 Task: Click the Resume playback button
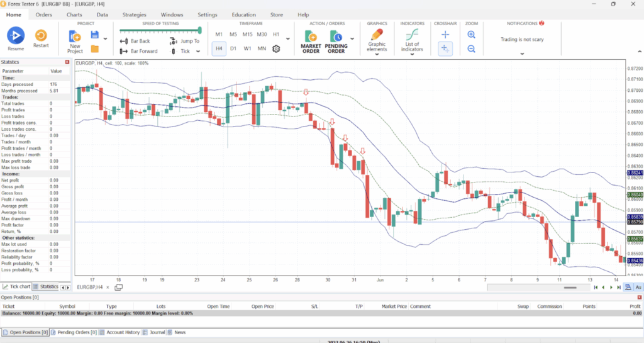[x=16, y=37]
